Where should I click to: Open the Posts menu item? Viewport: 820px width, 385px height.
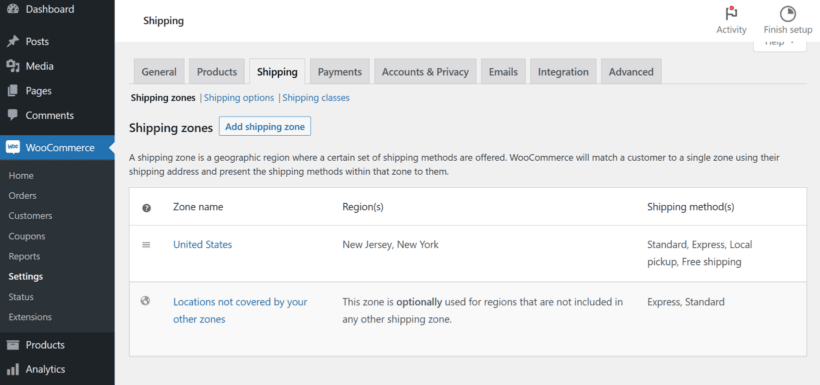click(57, 42)
